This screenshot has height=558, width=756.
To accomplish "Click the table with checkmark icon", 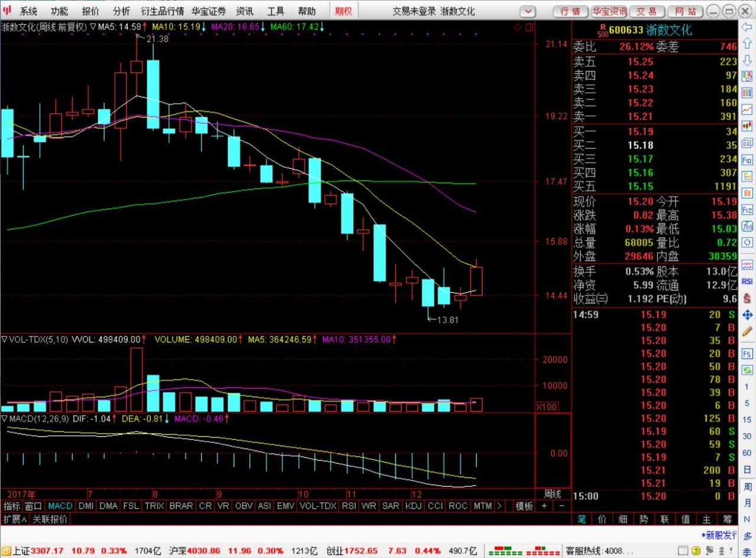I will pos(747,77).
